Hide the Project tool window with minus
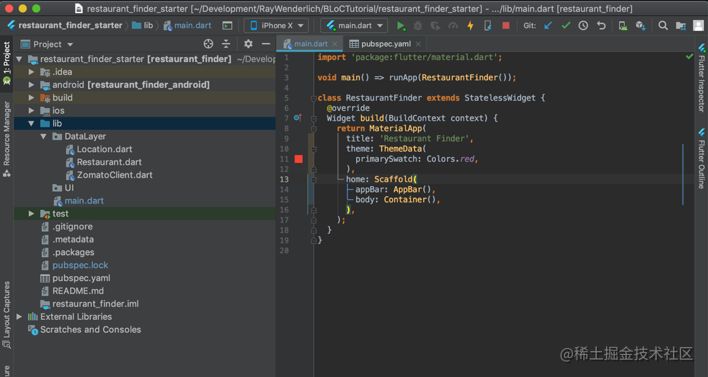Viewport: 708px width, 377px height. 266,44
